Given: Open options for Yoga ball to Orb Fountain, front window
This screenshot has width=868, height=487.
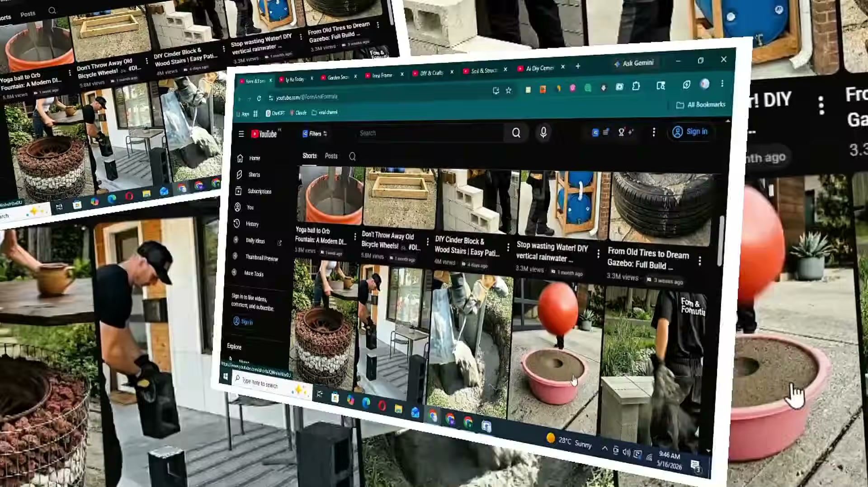Looking at the screenshot, I should pos(355,236).
